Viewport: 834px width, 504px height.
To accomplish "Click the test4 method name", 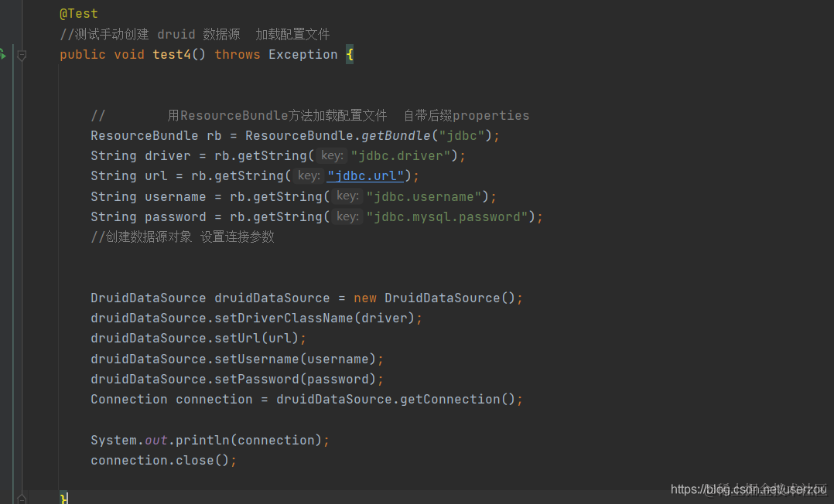I will pos(172,55).
